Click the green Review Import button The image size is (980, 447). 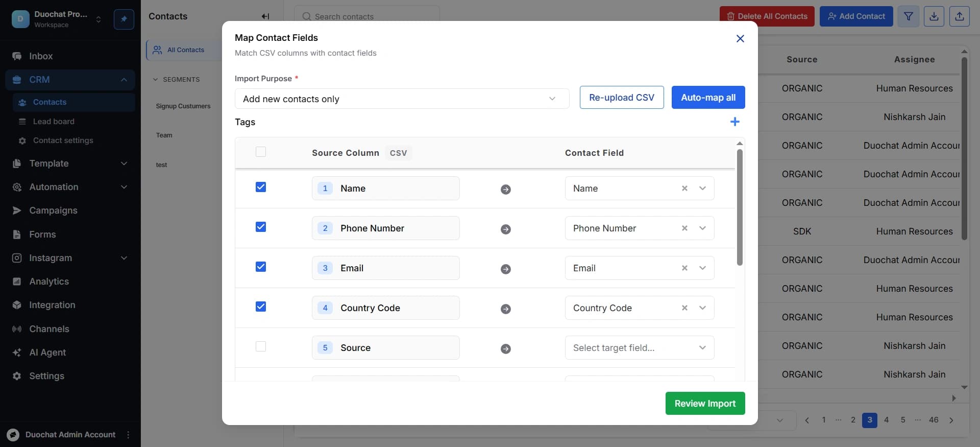tap(705, 404)
